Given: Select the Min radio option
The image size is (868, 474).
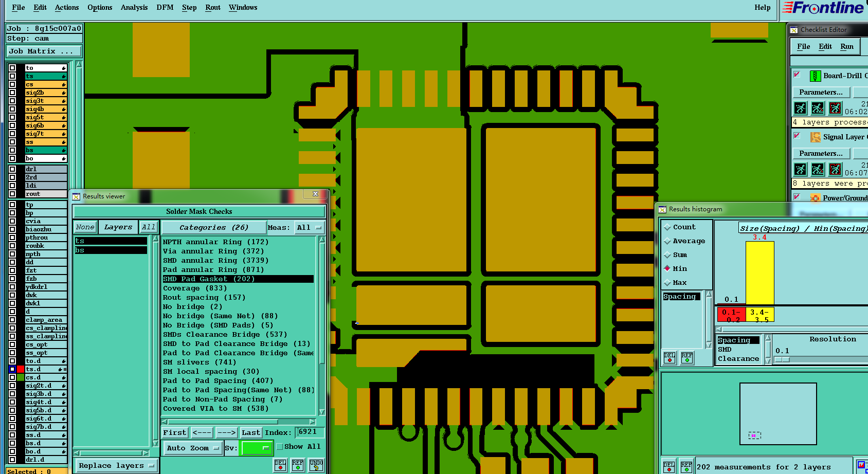Looking at the screenshot, I should pyautogui.click(x=667, y=268).
